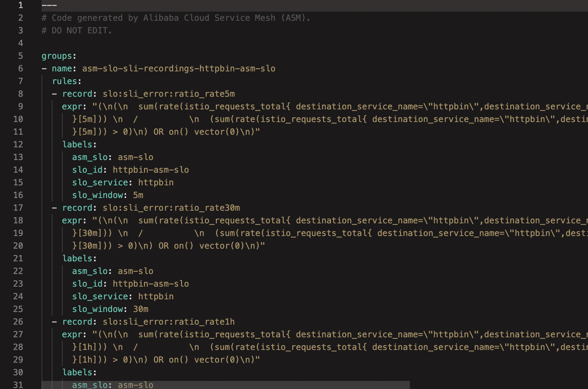Click the 'slo_window' value '5m'

(x=138, y=195)
